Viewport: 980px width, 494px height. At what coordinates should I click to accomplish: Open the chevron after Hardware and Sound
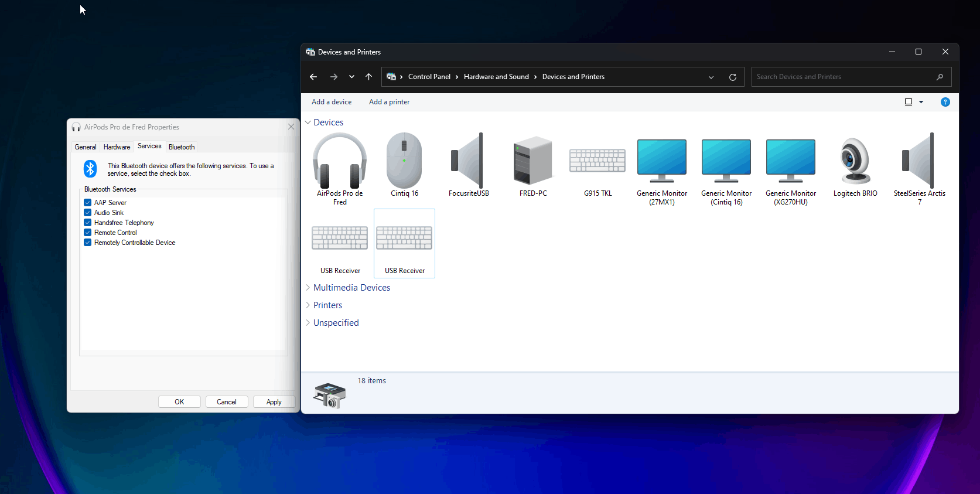pyautogui.click(x=535, y=77)
